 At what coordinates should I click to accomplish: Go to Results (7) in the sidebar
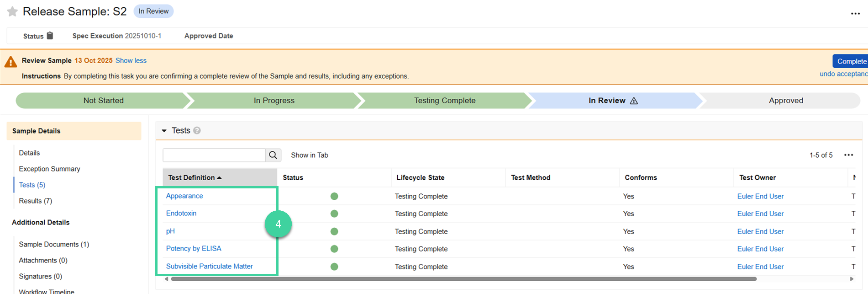coord(35,201)
